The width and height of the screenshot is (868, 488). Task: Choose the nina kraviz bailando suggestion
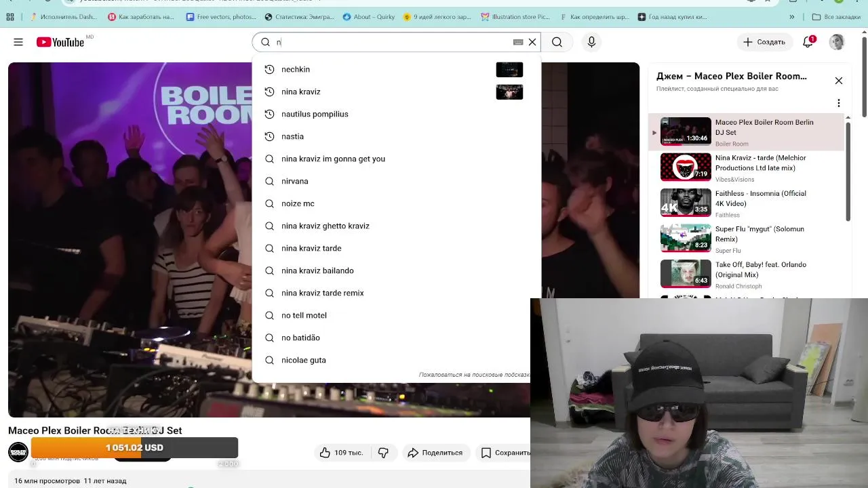click(396, 270)
